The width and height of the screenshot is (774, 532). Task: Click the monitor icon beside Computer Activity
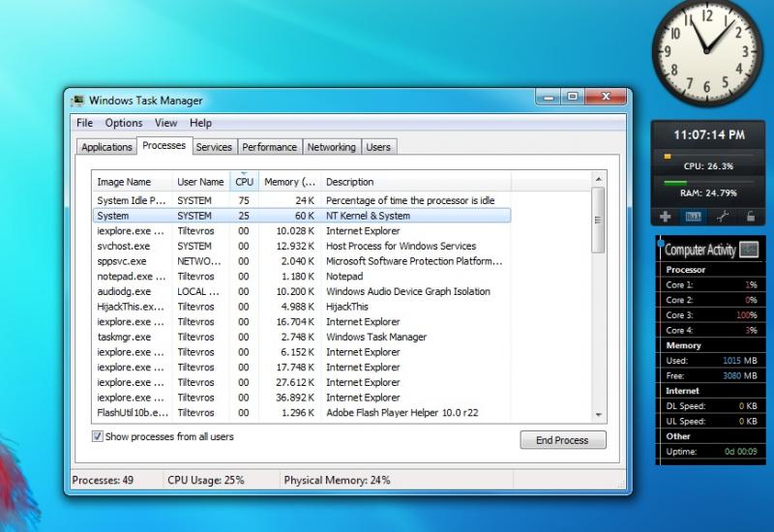pyautogui.click(x=749, y=250)
